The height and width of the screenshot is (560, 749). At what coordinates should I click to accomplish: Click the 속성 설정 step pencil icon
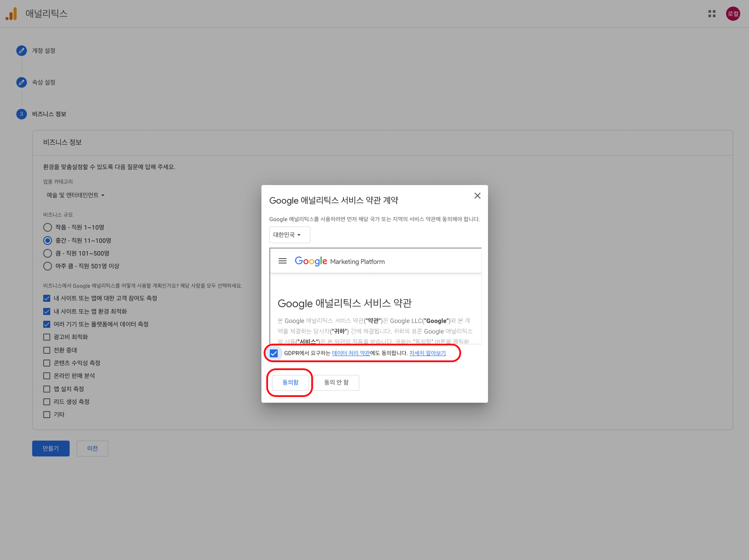coord(22,82)
